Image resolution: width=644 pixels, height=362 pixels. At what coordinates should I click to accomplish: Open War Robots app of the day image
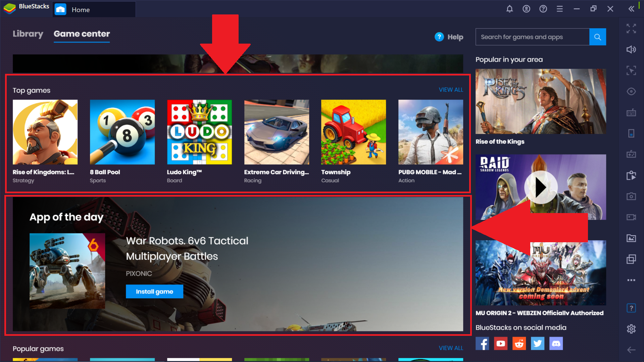click(x=67, y=271)
